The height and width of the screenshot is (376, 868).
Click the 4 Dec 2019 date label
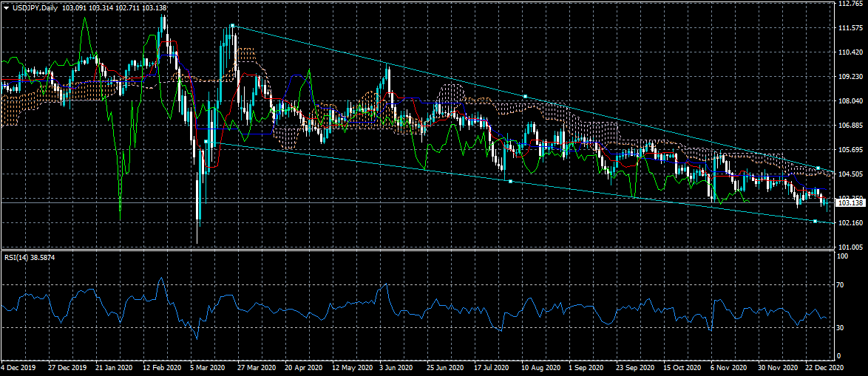(x=18, y=367)
